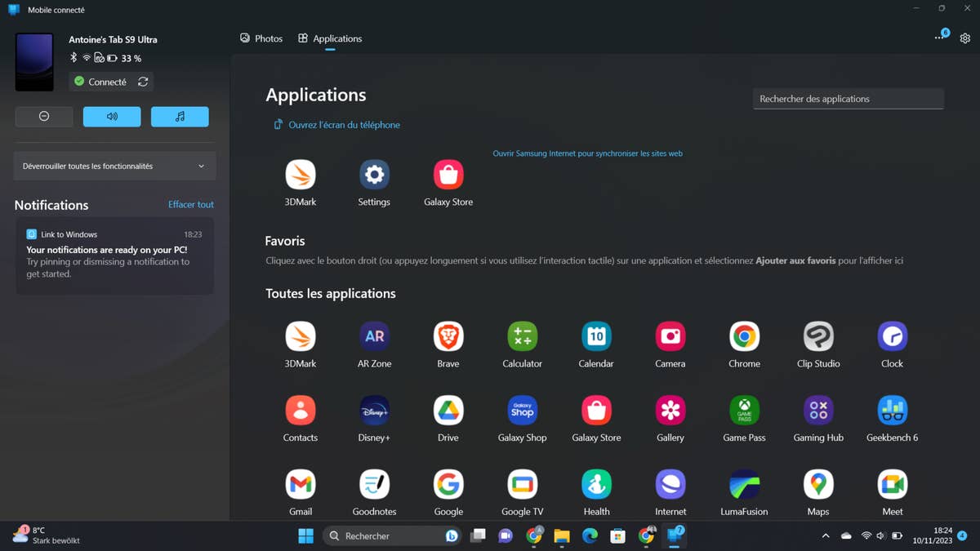Toggle the music audio player button
This screenshot has width=980, height=551.
pos(180,117)
